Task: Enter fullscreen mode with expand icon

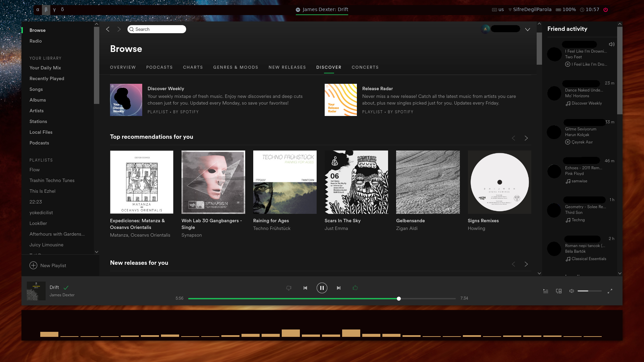Action: pyautogui.click(x=610, y=291)
